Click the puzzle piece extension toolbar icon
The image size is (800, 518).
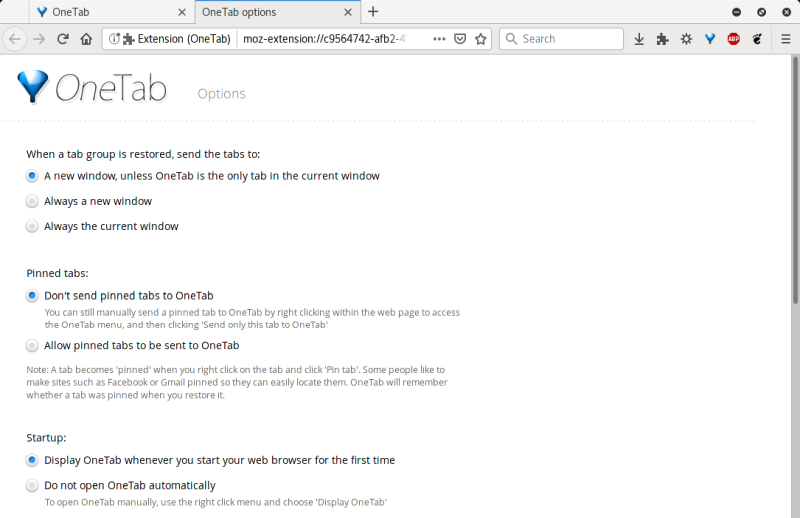click(x=662, y=39)
